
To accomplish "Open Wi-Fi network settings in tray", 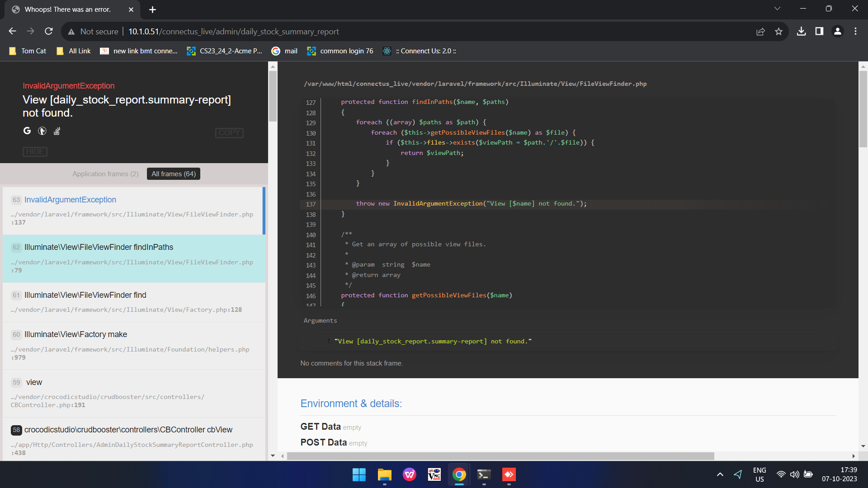I will tap(781, 474).
